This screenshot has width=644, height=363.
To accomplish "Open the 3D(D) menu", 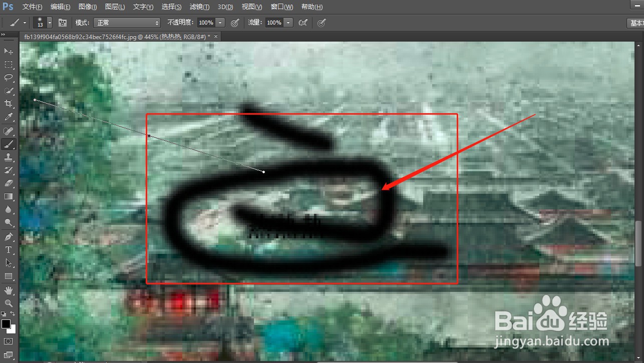I will [225, 7].
